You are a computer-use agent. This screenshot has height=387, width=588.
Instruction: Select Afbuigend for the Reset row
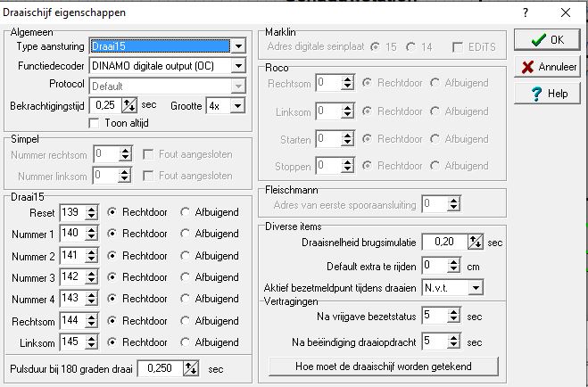(186, 212)
